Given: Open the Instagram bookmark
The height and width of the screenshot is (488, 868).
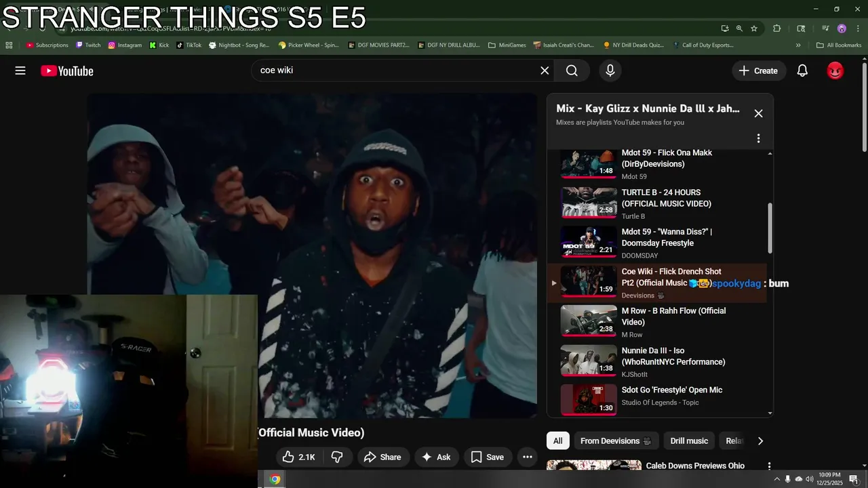Looking at the screenshot, I should click(x=125, y=45).
